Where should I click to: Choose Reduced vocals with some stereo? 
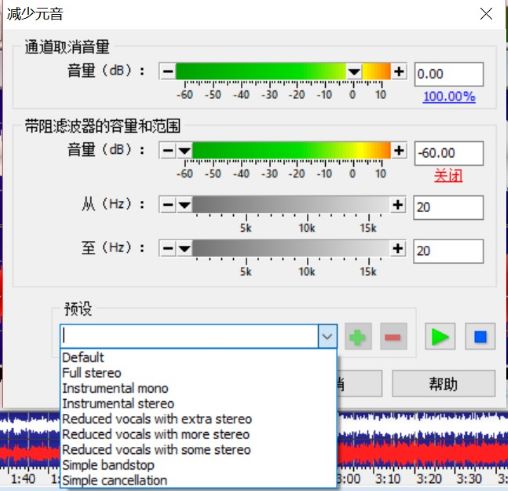pyautogui.click(x=198, y=449)
